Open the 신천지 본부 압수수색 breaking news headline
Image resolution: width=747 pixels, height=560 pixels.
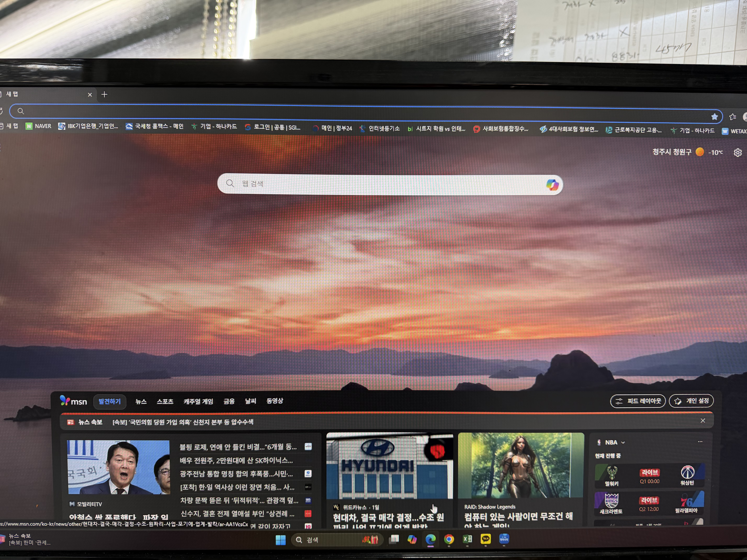[183, 422]
